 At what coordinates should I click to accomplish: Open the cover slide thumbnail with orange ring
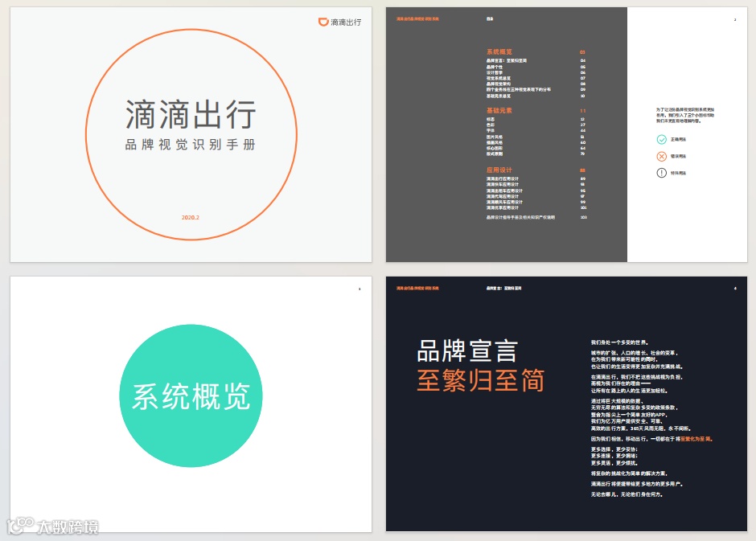pos(191,134)
